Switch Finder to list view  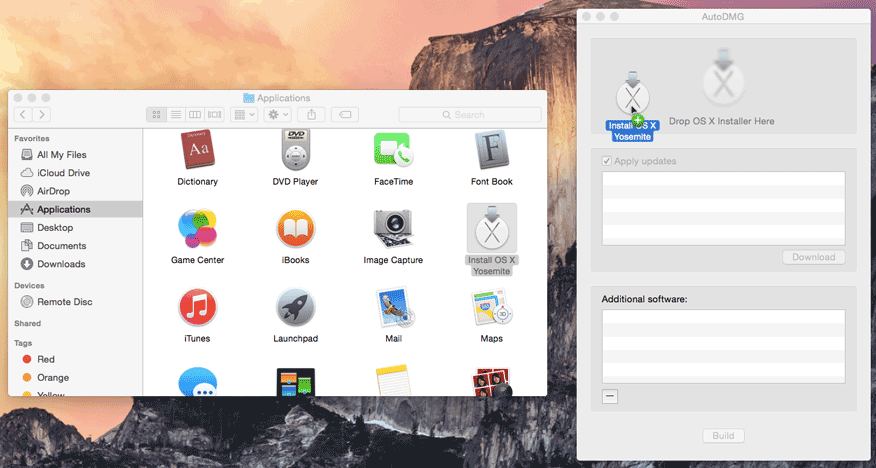tap(176, 115)
